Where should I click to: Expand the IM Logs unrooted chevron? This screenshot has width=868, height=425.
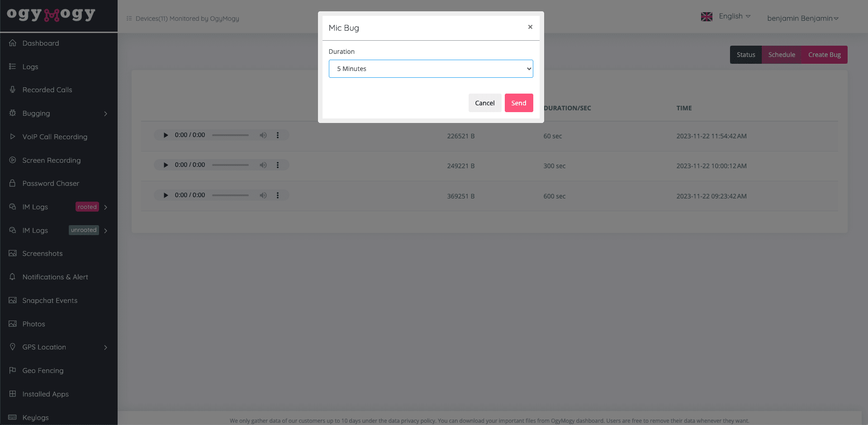pos(106,231)
